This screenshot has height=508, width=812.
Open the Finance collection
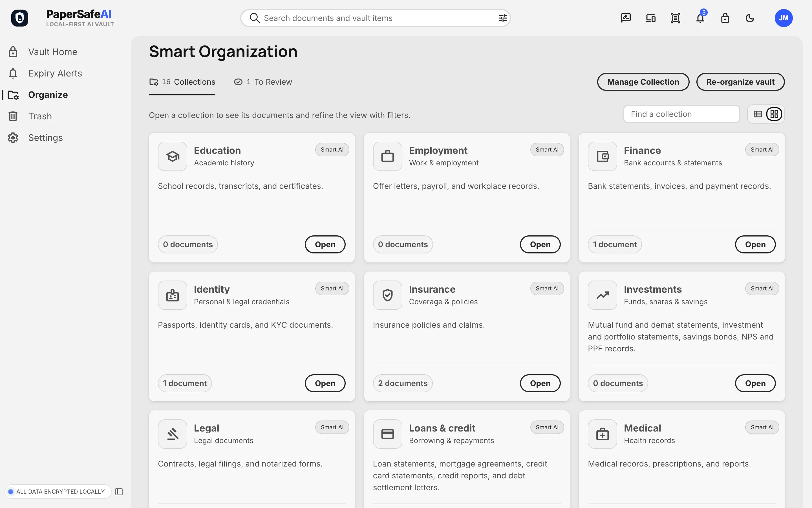[x=755, y=244]
